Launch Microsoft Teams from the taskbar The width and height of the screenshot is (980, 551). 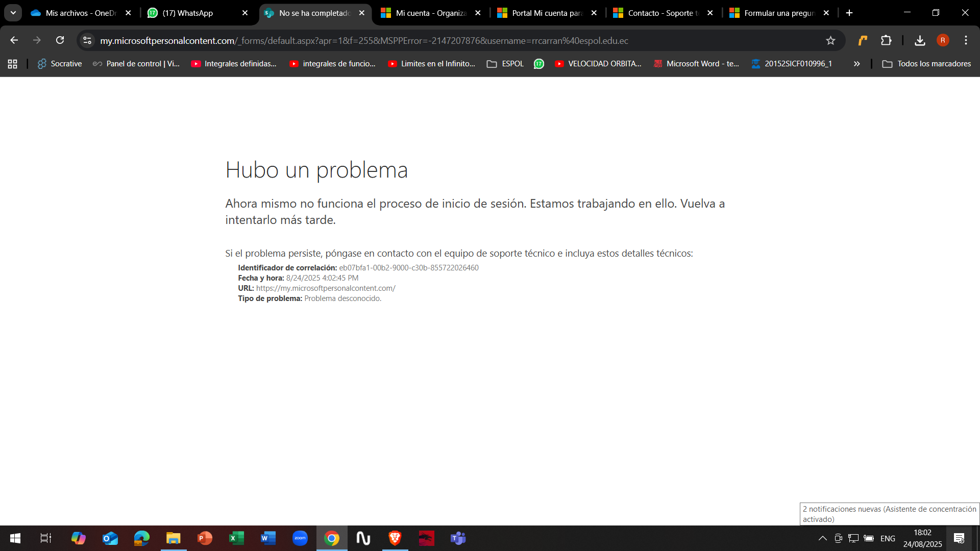point(458,538)
